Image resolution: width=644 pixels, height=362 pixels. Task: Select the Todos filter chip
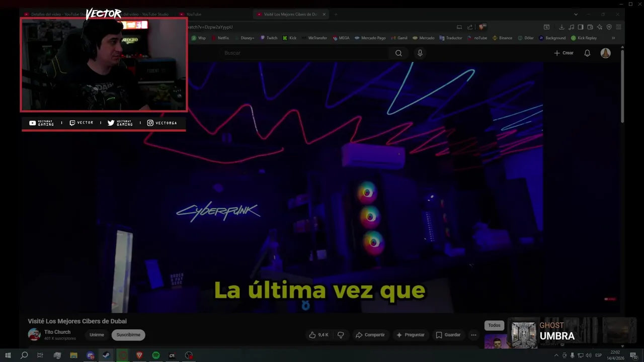[x=494, y=325]
